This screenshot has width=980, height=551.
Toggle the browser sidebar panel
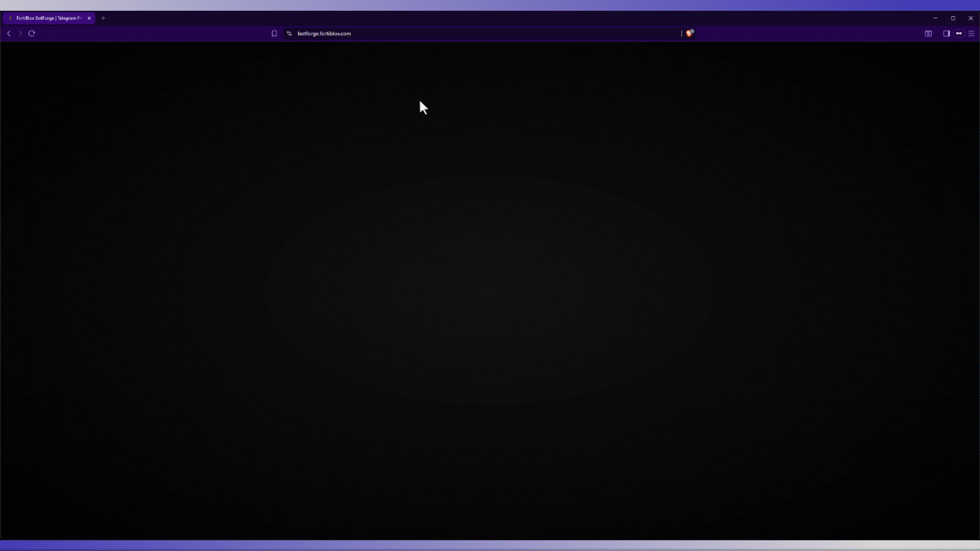pos(946,34)
